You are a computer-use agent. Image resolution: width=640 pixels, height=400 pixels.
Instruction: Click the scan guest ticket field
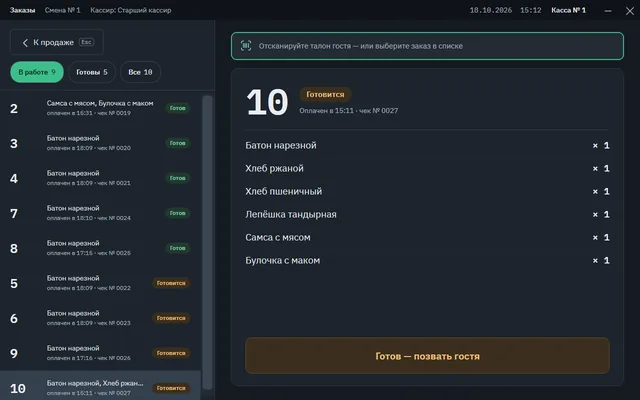click(427, 46)
